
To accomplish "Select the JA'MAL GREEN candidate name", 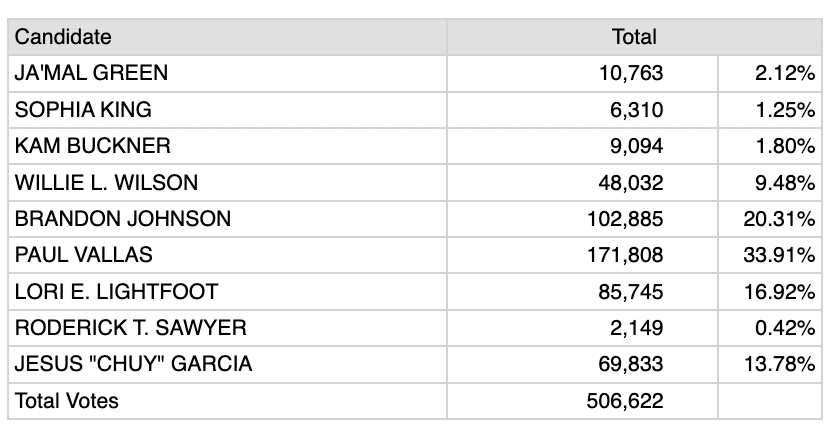I will point(91,73).
